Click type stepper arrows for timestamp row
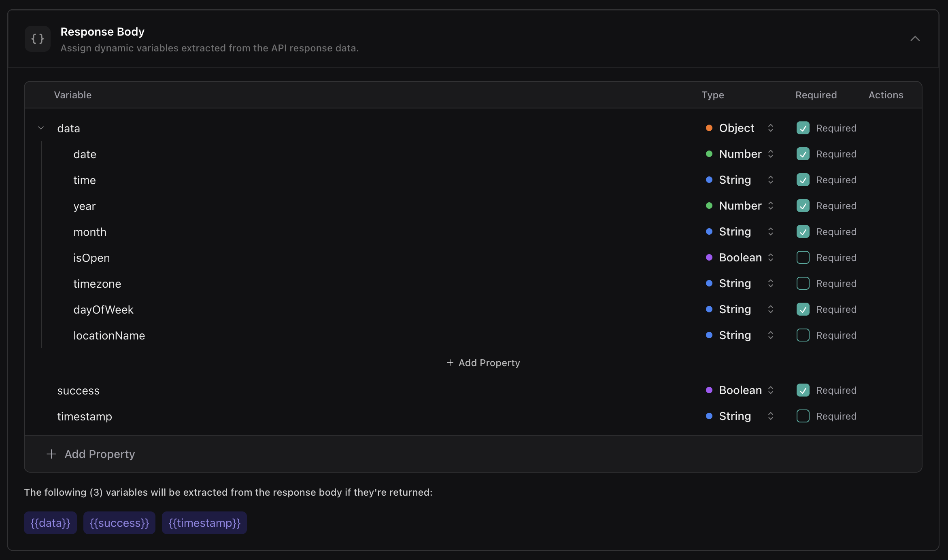Image resolution: width=948 pixels, height=560 pixels. click(x=771, y=416)
